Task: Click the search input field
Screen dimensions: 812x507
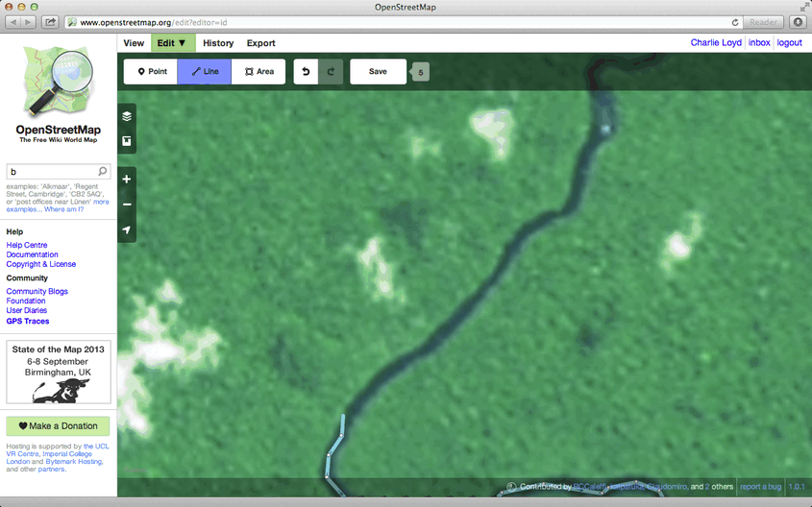Action: coord(51,172)
